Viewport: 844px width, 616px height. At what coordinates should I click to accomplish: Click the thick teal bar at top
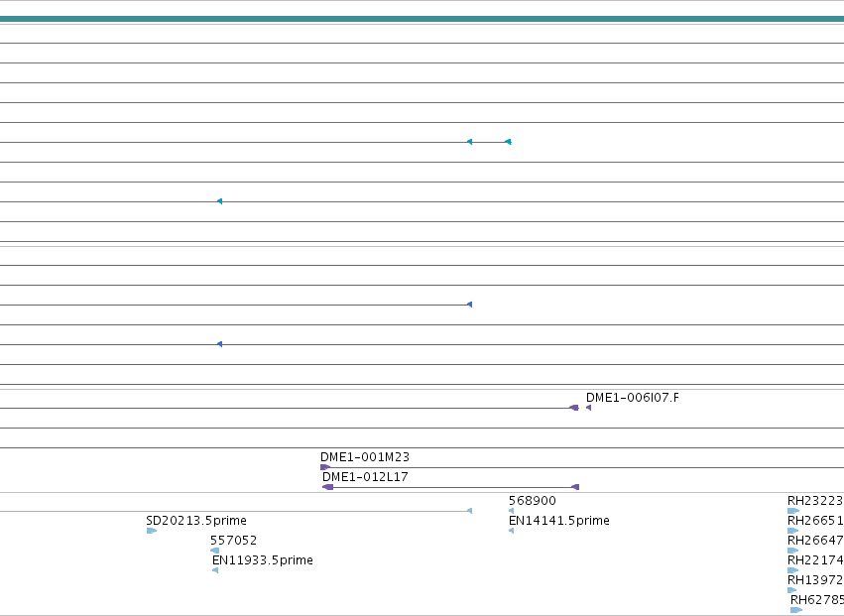pos(422,19)
